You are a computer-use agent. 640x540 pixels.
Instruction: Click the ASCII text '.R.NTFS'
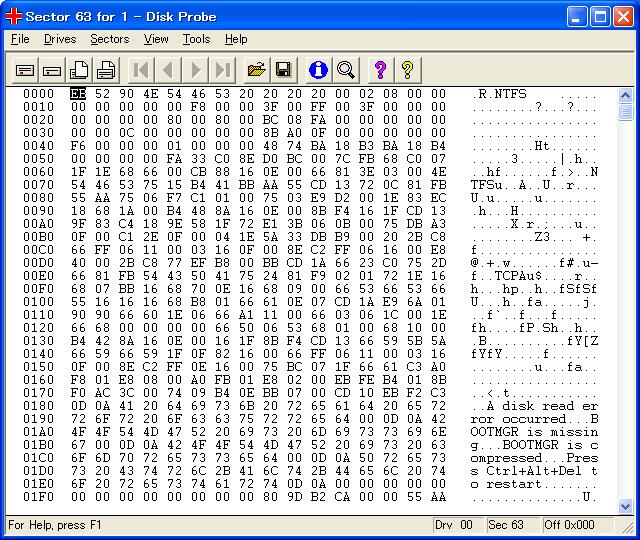pyautogui.click(x=499, y=94)
